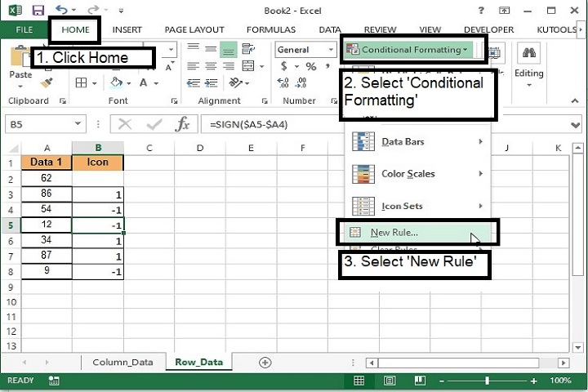588x392 pixels.
Task: Activate the Format Painter brush
Action: (47, 83)
